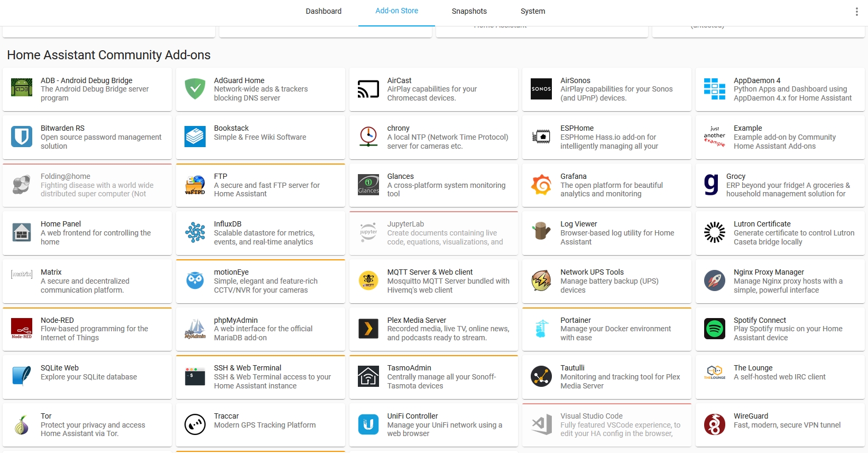Click 'Simple & Free Wiki Software' description

coord(260,137)
